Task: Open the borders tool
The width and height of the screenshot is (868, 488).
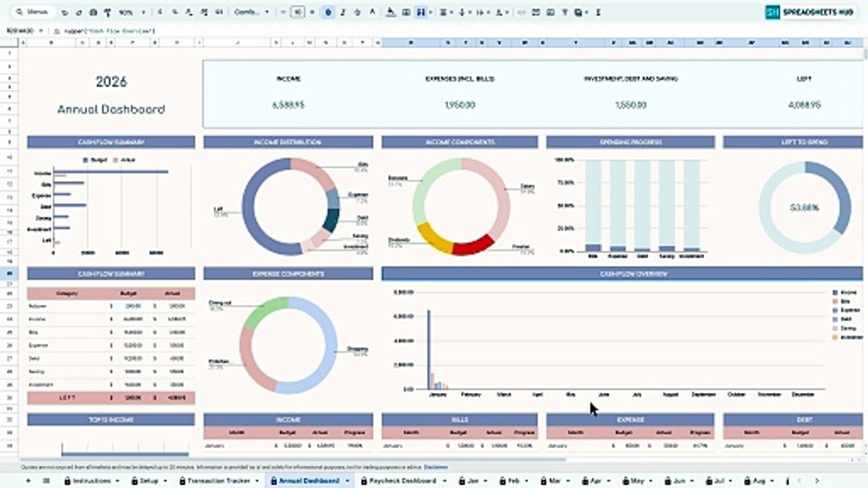Action: (406, 12)
